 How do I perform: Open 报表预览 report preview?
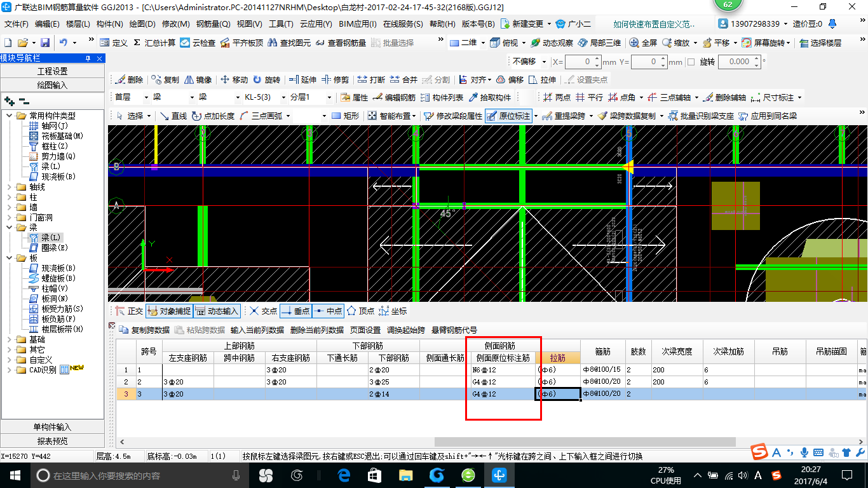[52, 441]
